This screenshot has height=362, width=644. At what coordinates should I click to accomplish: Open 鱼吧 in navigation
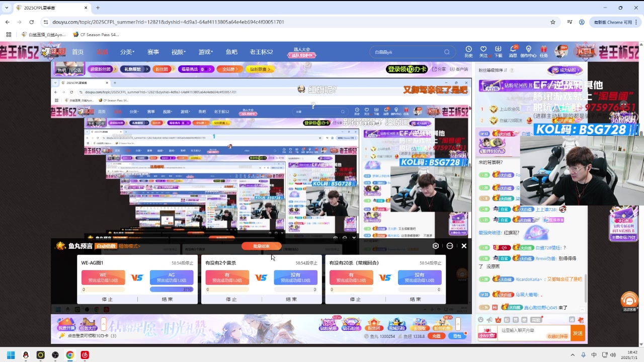231,52
